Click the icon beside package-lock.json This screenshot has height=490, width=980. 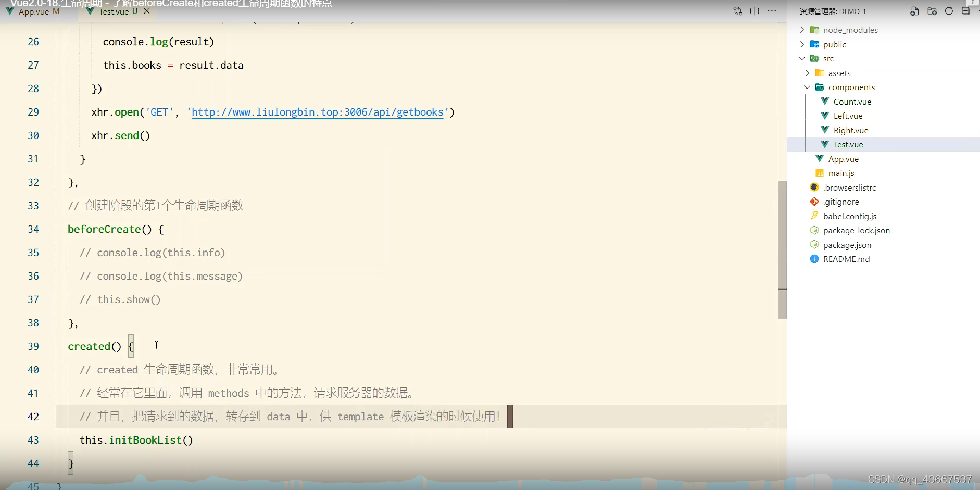coord(814,230)
